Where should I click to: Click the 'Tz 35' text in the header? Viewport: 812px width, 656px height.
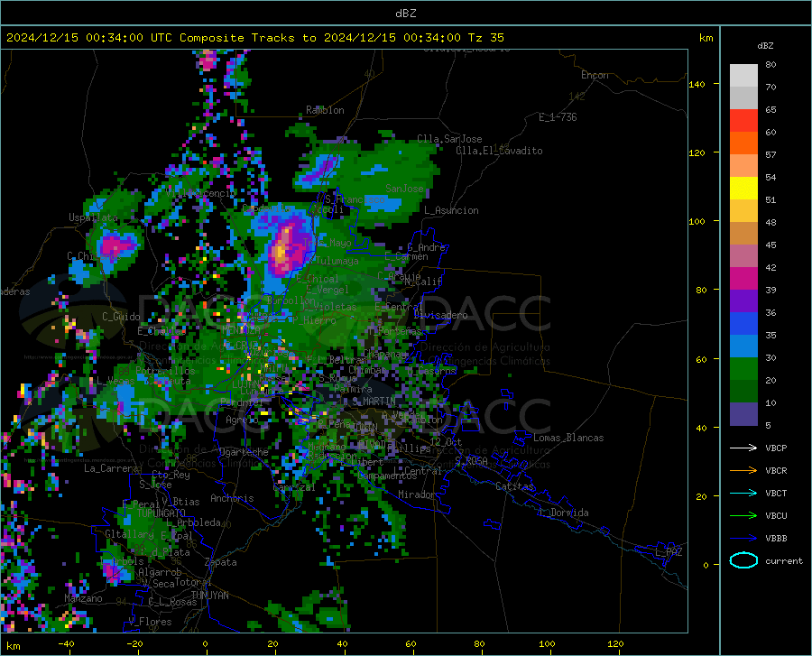tap(485, 38)
